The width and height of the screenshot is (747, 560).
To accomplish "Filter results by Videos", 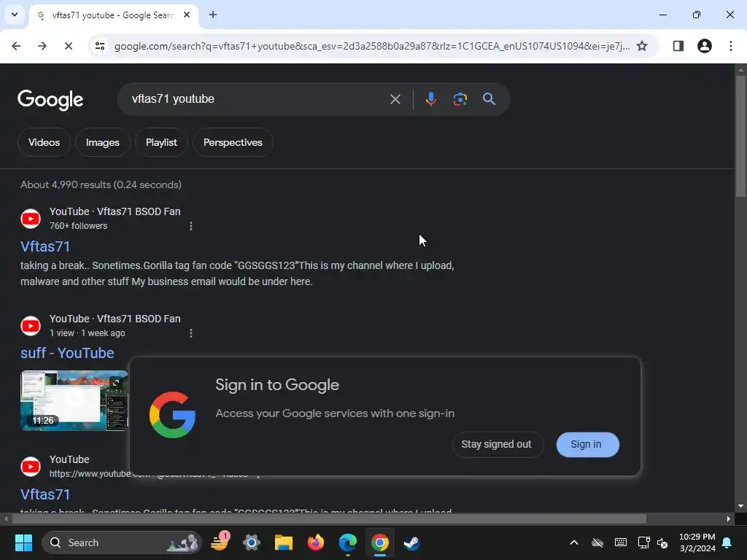I will 44,142.
